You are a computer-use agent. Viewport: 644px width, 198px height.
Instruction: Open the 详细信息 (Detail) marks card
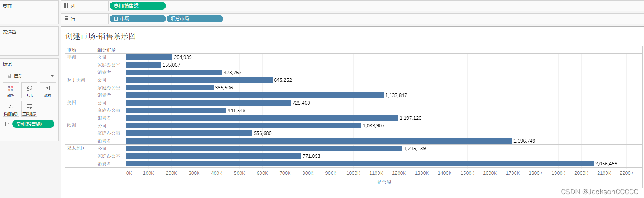(x=11, y=109)
